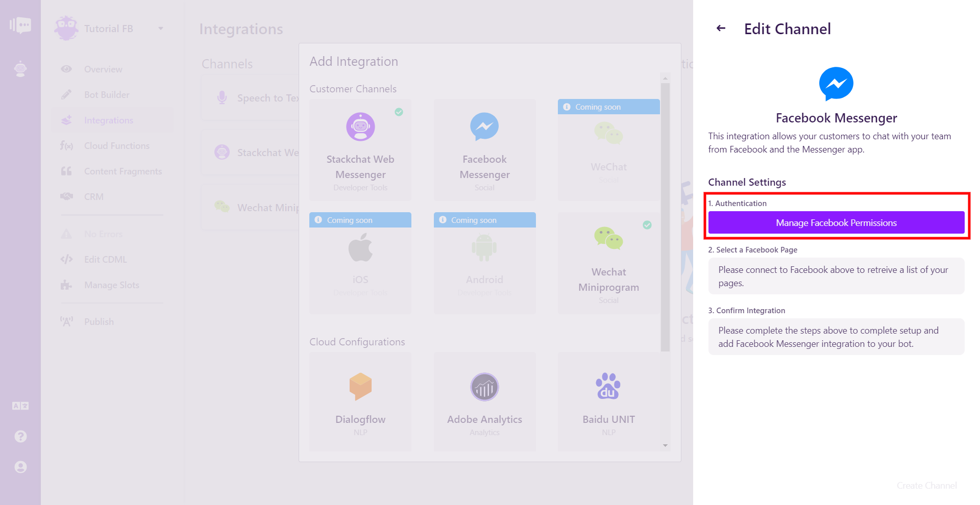Open CRM menu item
Viewport: 980px width, 505px height.
point(112,197)
